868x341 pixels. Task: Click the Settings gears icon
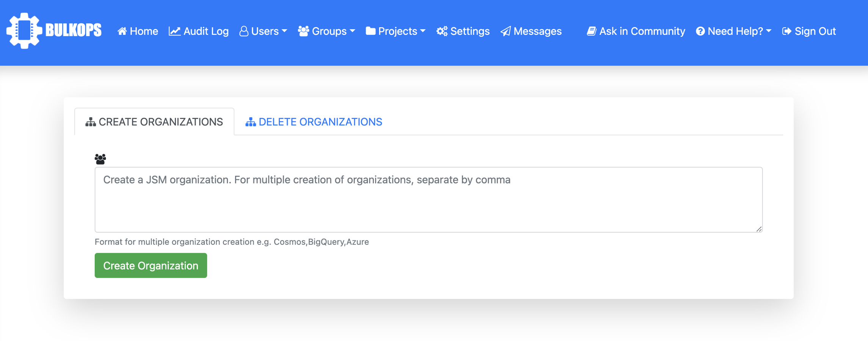[442, 31]
